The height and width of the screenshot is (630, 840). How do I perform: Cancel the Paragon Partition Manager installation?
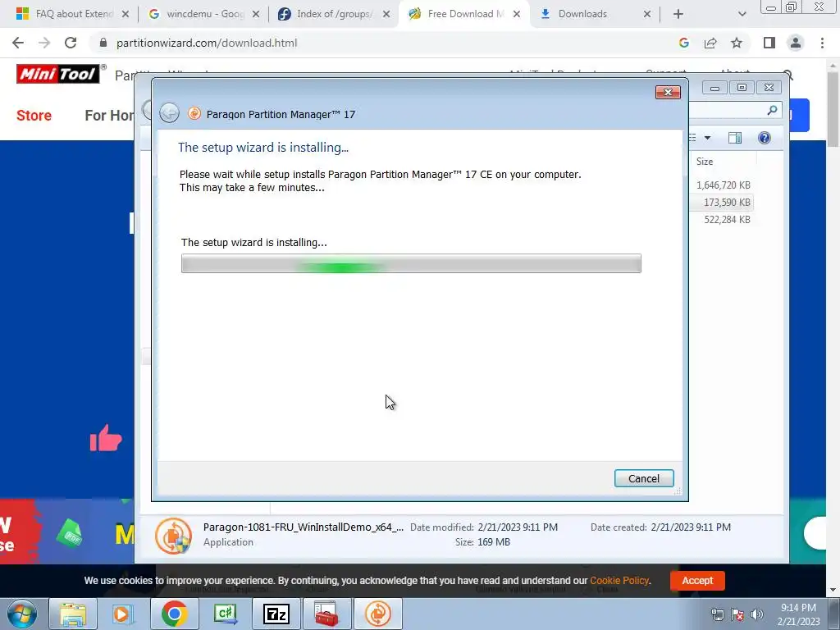(643, 478)
